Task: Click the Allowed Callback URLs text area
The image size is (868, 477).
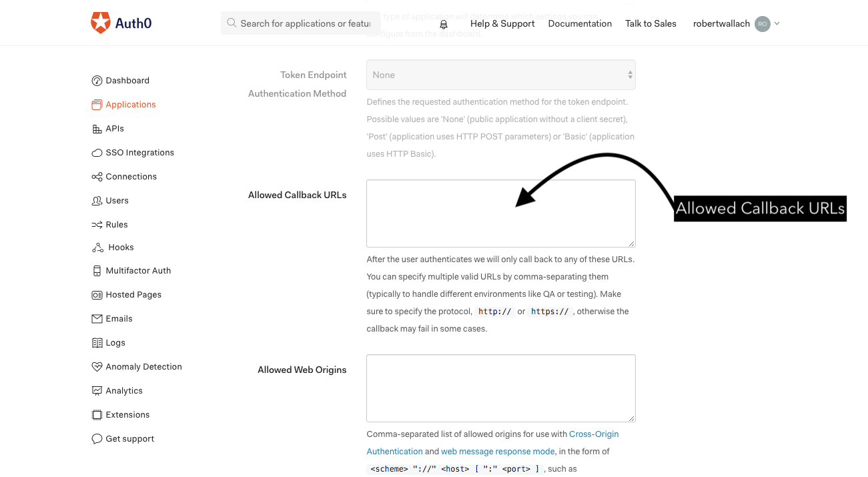Action: (x=500, y=213)
